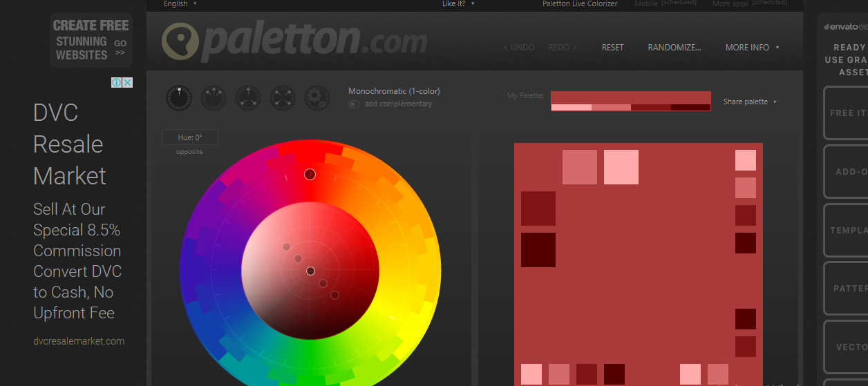Close the DVC ad with the X icon

pos(128,83)
